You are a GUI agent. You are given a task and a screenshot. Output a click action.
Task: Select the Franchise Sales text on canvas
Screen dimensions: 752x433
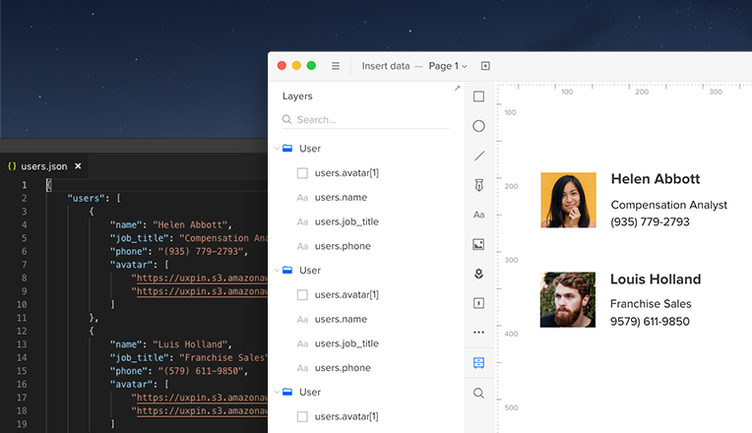pos(650,304)
